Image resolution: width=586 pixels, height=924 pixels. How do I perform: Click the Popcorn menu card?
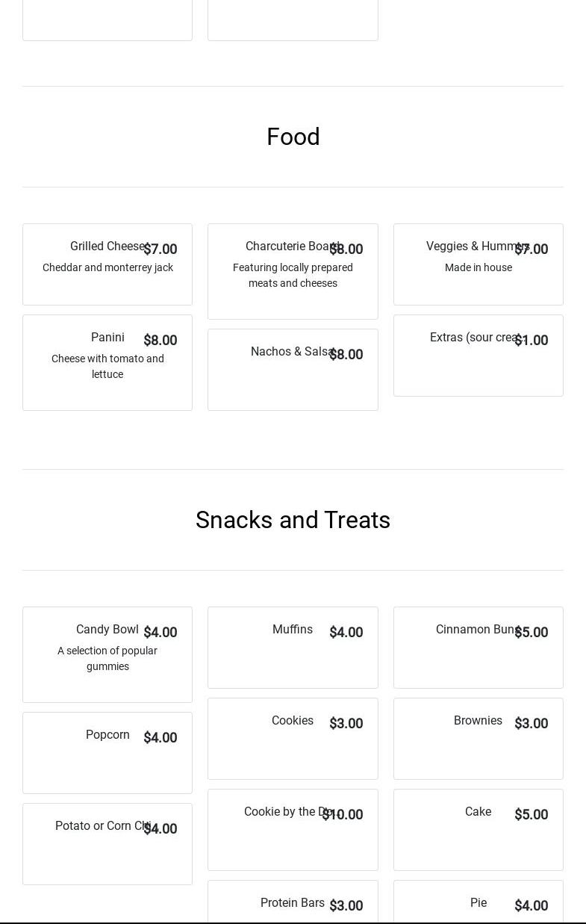[107, 752]
